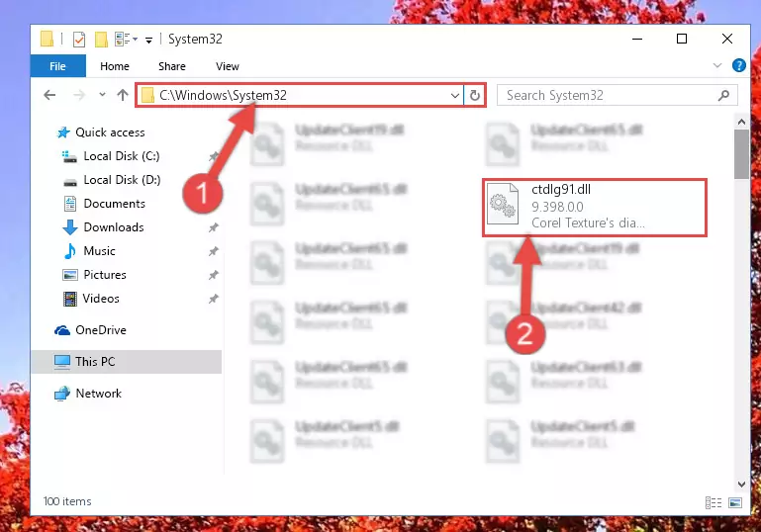Image resolution: width=761 pixels, height=532 pixels.
Task: Go up one folder level arrow
Action: point(123,95)
